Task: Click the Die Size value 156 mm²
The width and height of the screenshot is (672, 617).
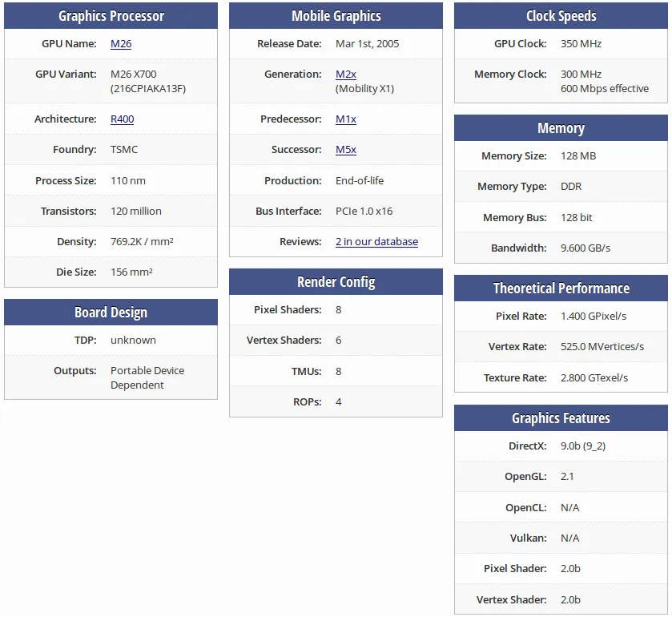Action: (x=131, y=272)
